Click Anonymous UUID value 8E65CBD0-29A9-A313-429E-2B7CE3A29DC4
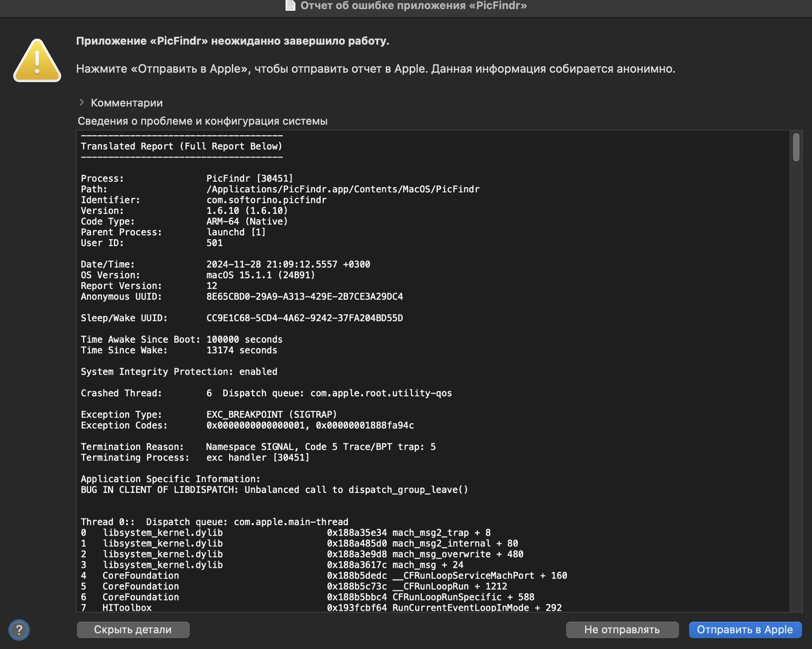 pyautogui.click(x=304, y=296)
